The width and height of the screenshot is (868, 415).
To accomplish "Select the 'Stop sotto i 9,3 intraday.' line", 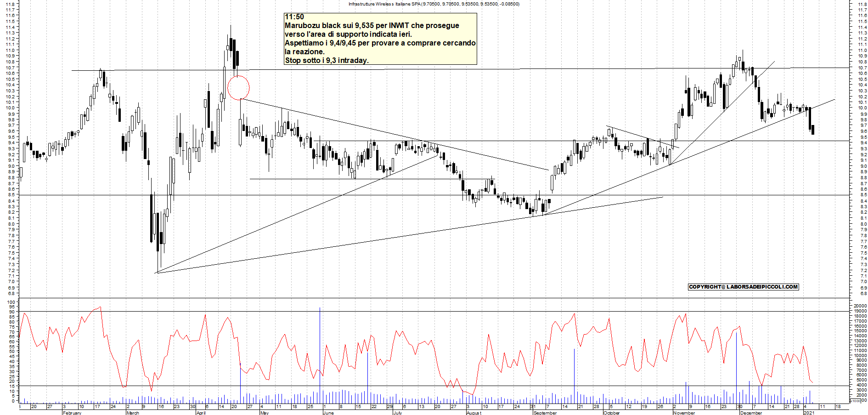I will pos(327,61).
